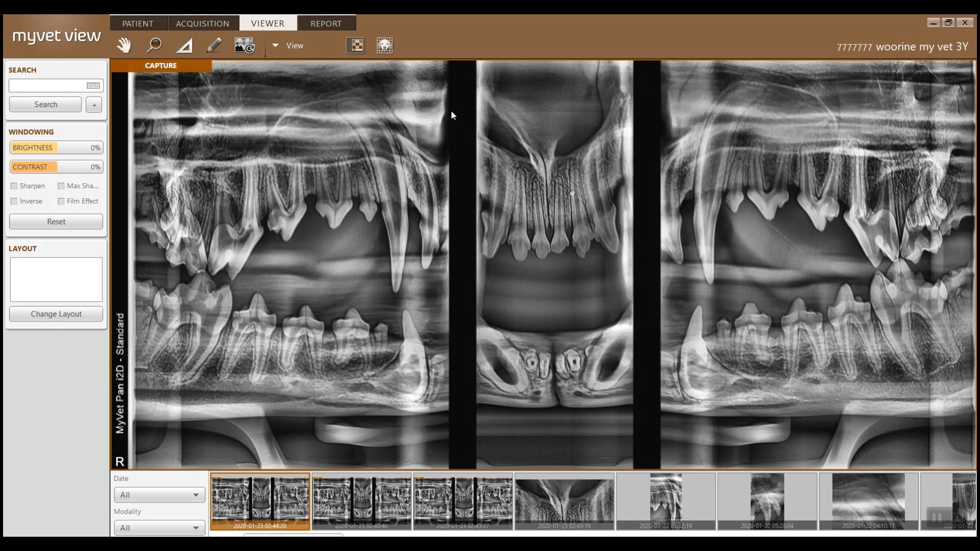The width and height of the screenshot is (980, 551).
Task: Select thumbnail dated 2020-01-23 02:43:37
Action: tap(463, 501)
